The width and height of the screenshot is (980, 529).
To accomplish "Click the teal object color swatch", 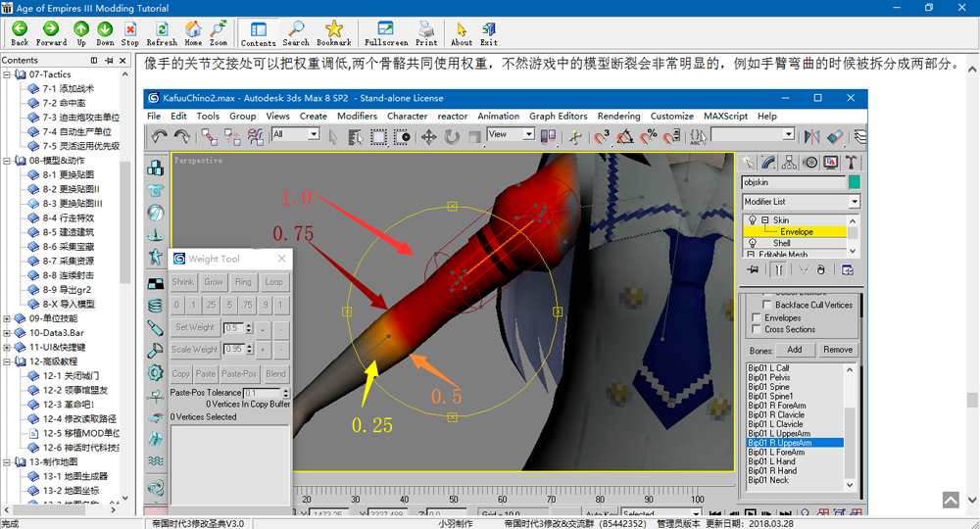I will pos(854,182).
